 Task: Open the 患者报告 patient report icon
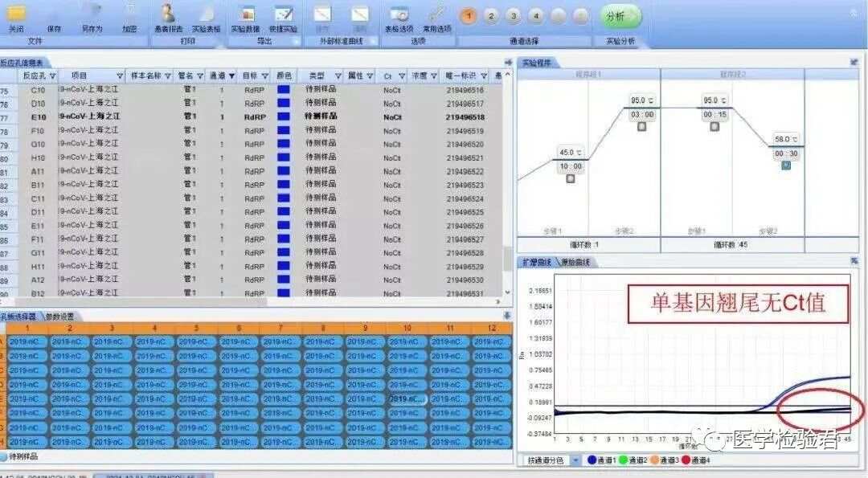(x=168, y=14)
